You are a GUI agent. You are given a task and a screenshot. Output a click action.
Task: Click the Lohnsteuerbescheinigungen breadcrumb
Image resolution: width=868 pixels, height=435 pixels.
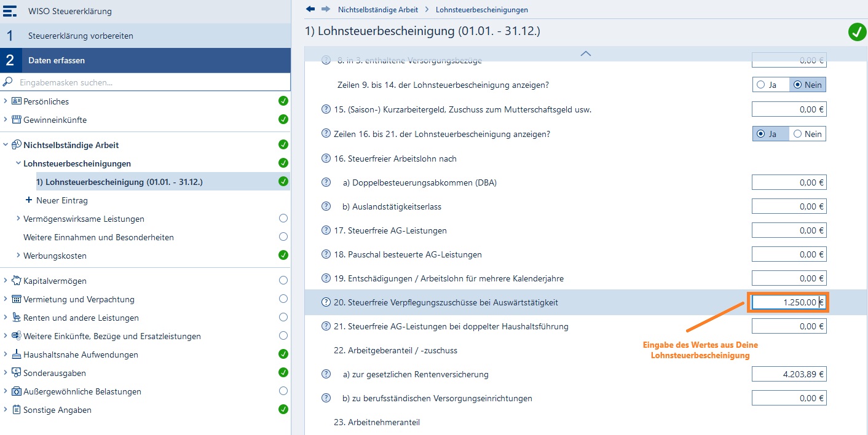[482, 10]
